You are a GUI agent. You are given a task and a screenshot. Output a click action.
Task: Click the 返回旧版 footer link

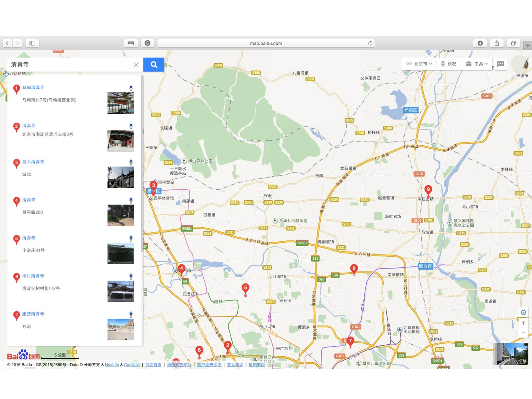(x=257, y=365)
